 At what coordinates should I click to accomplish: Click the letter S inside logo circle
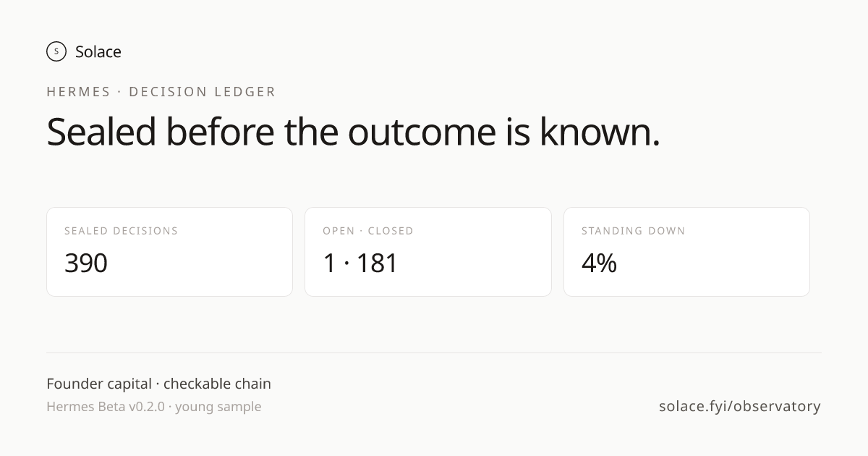click(56, 51)
